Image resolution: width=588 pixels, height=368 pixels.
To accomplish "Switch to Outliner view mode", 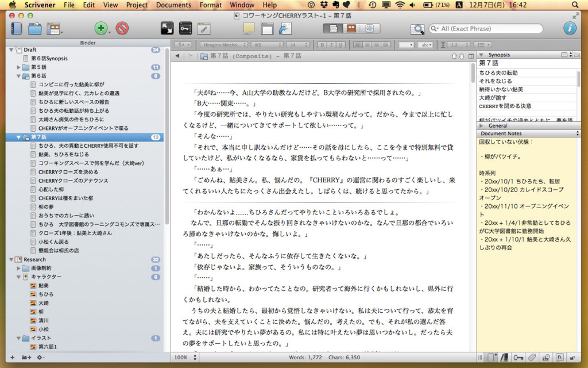I will pos(370,29).
